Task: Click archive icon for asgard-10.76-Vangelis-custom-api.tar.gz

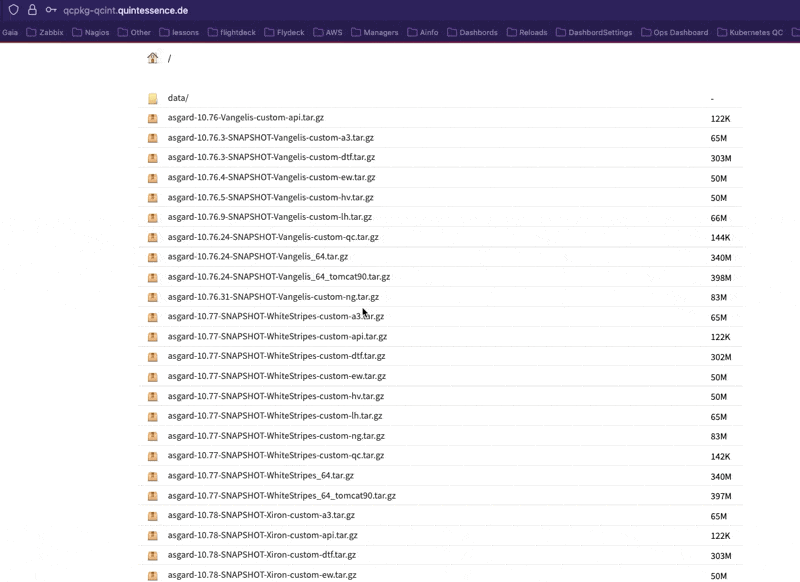Action: [153, 118]
